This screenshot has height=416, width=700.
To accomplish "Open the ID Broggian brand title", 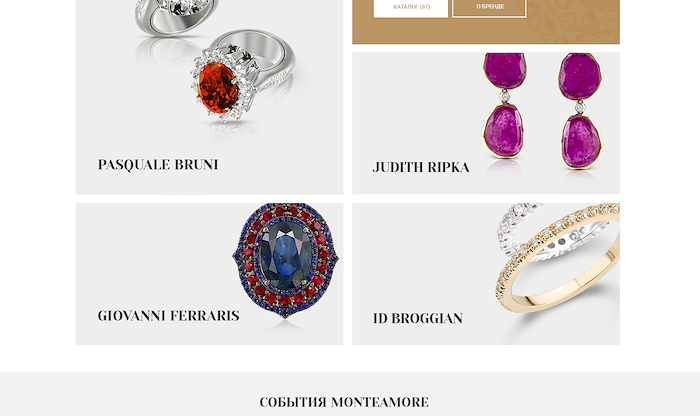I will coord(418,318).
